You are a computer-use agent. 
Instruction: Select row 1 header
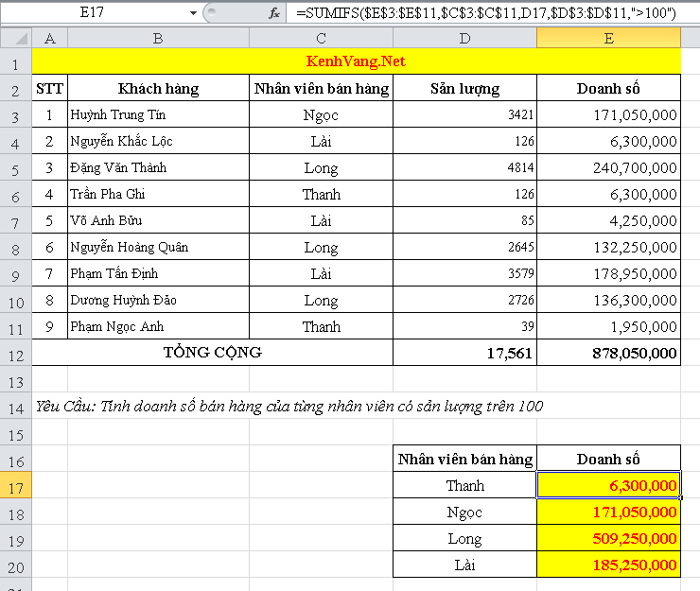pyautogui.click(x=16, y=61)
